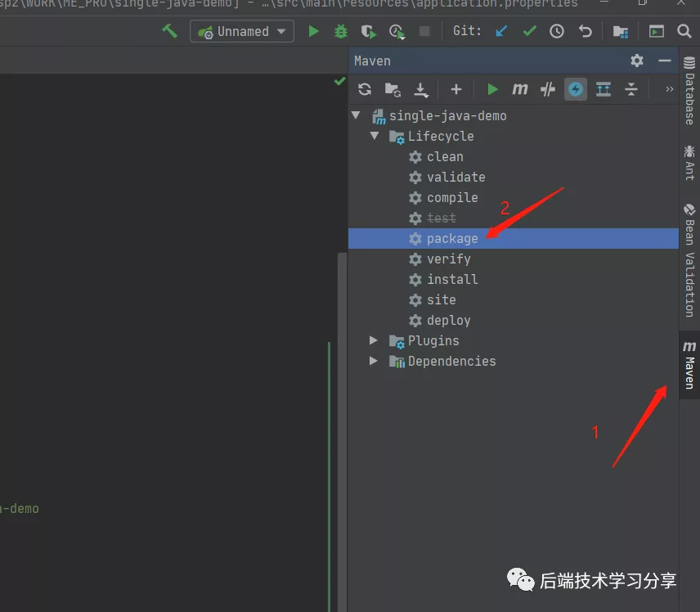700x612 pixels.
Task: Click the Build project hammer icon
Action: coord(169,31)
